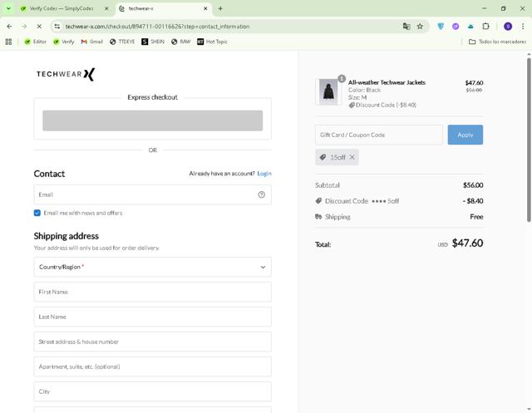
Task: Open the Todos los marcadores folder
Action: point(497,42)
